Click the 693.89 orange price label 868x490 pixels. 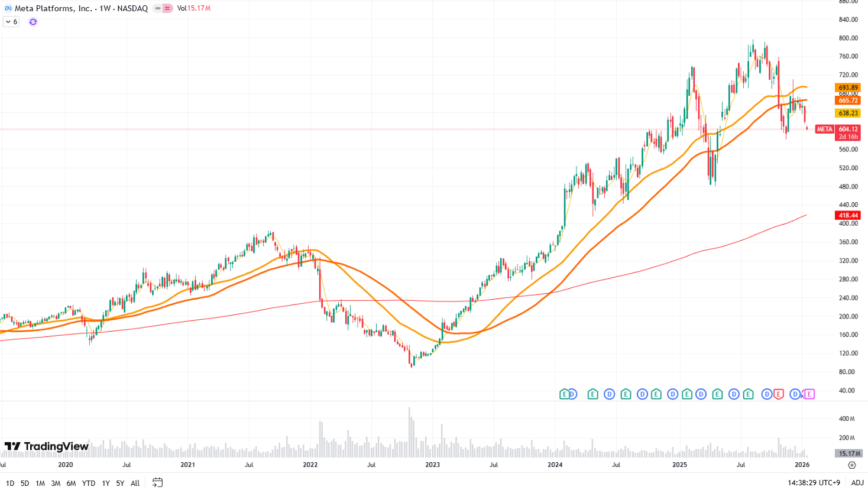tap(848, 87)
